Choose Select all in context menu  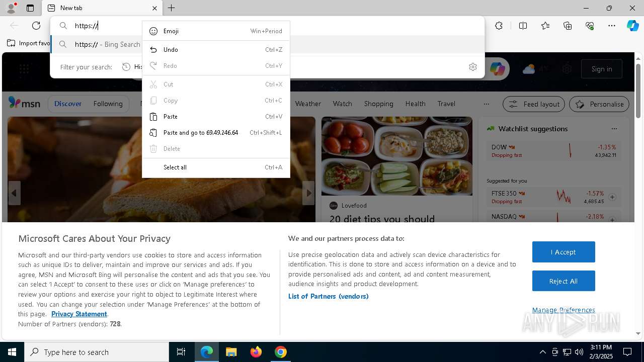tap(216, 167)
